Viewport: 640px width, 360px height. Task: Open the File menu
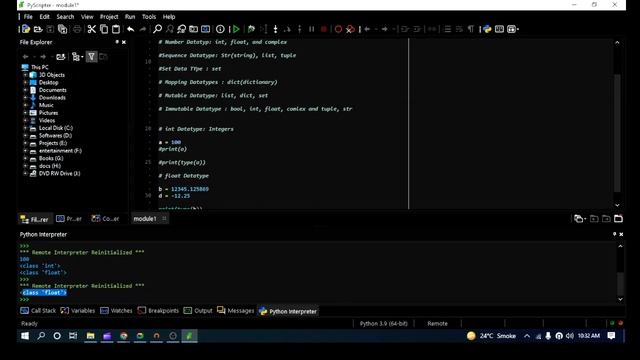click(x=28, y=17)
